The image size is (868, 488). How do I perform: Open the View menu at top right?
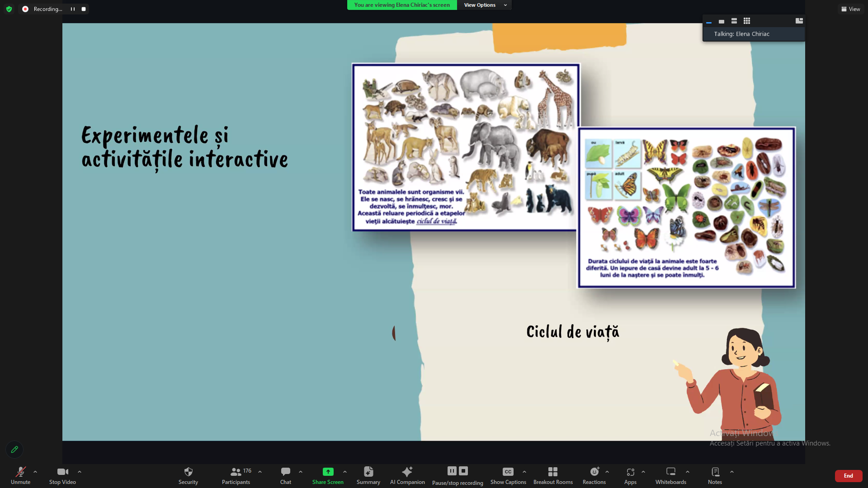[x=850, y=9]
